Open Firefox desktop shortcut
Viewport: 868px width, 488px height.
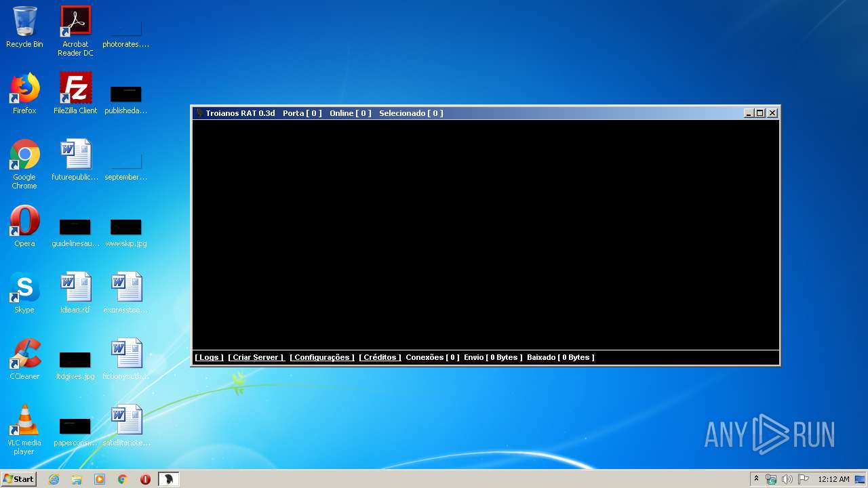[x=24, y=94]
